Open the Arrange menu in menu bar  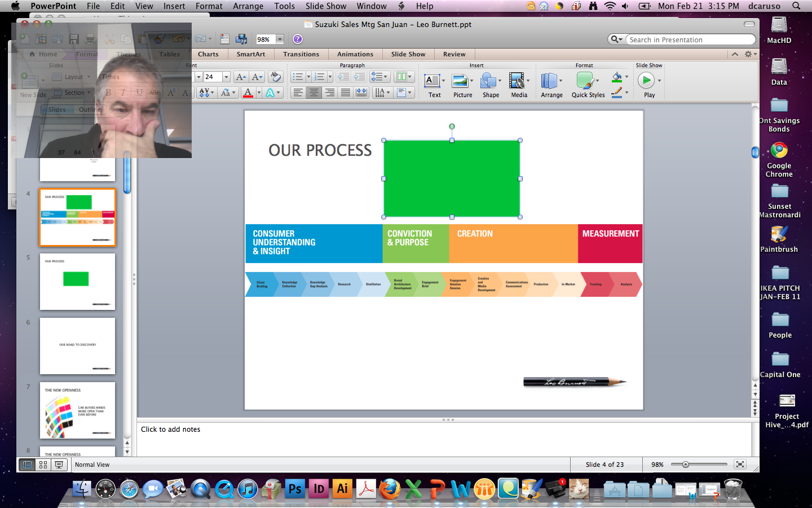click(x=248, y=6)
